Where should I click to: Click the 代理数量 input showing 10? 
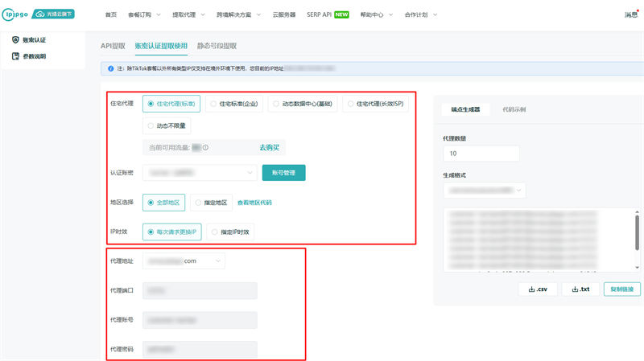coord(481,154)
